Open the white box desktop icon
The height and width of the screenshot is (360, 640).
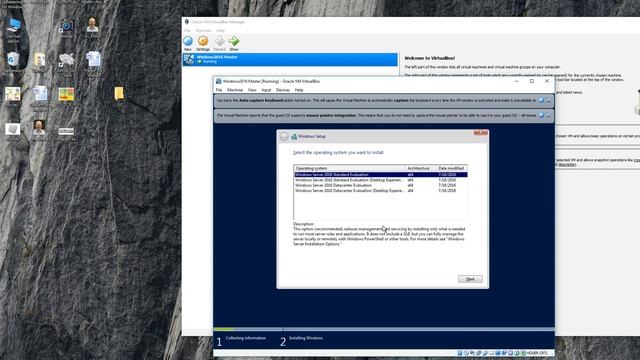pos(12,130)
